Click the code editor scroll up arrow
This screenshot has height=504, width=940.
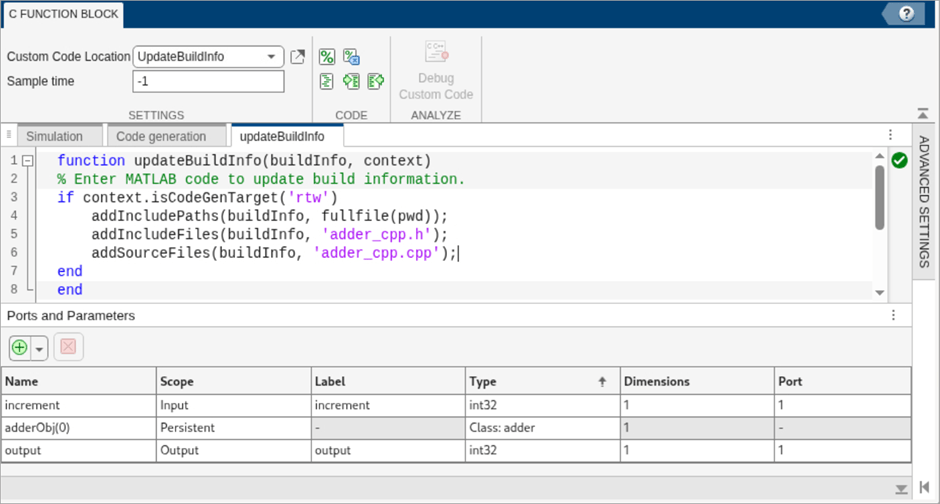point(879,156)
